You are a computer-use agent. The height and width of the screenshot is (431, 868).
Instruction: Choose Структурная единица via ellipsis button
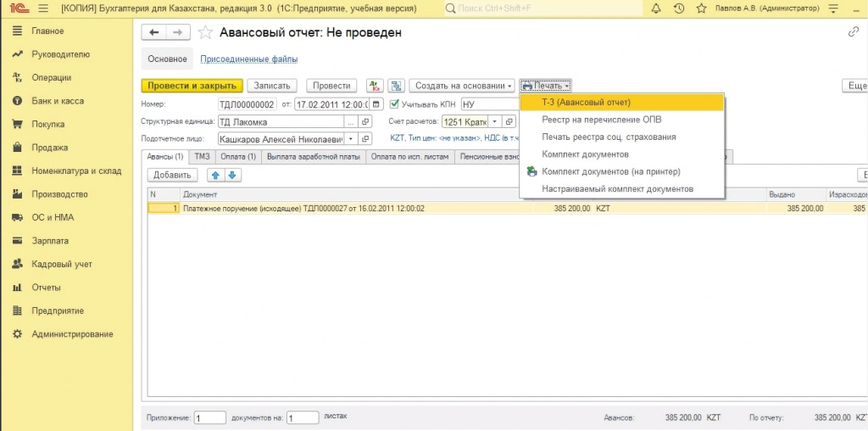(x=351, y=122)
